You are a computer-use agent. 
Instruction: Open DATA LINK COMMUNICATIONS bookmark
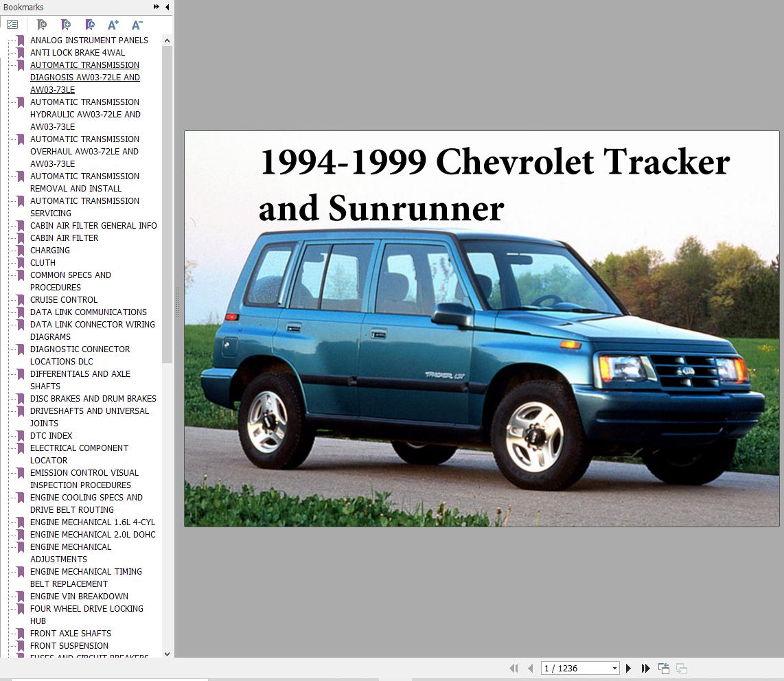click(89, 312)
